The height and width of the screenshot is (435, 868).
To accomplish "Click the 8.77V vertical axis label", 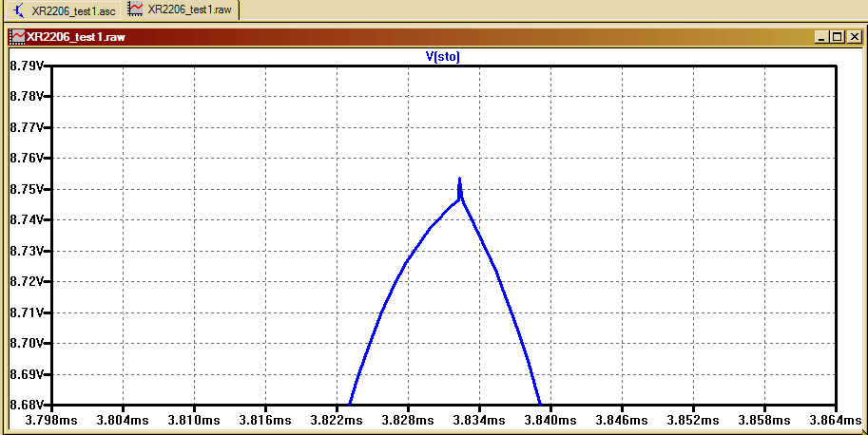I will coord(26,127).
